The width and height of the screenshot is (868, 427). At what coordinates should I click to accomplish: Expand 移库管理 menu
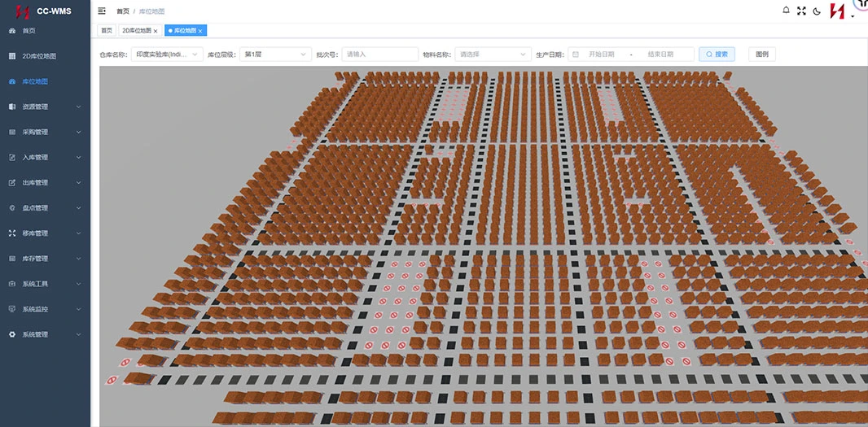tap(45, 233)
